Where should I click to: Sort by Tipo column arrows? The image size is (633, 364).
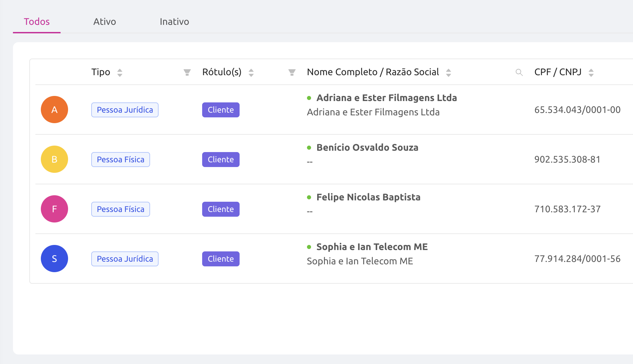[x=120, y=72]
